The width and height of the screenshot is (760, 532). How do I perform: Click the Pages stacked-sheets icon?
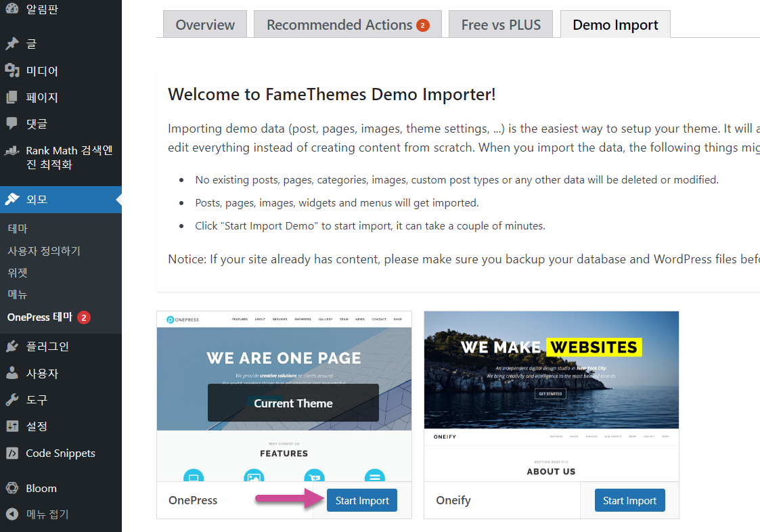pyautogui.click(x=12, y=97)
